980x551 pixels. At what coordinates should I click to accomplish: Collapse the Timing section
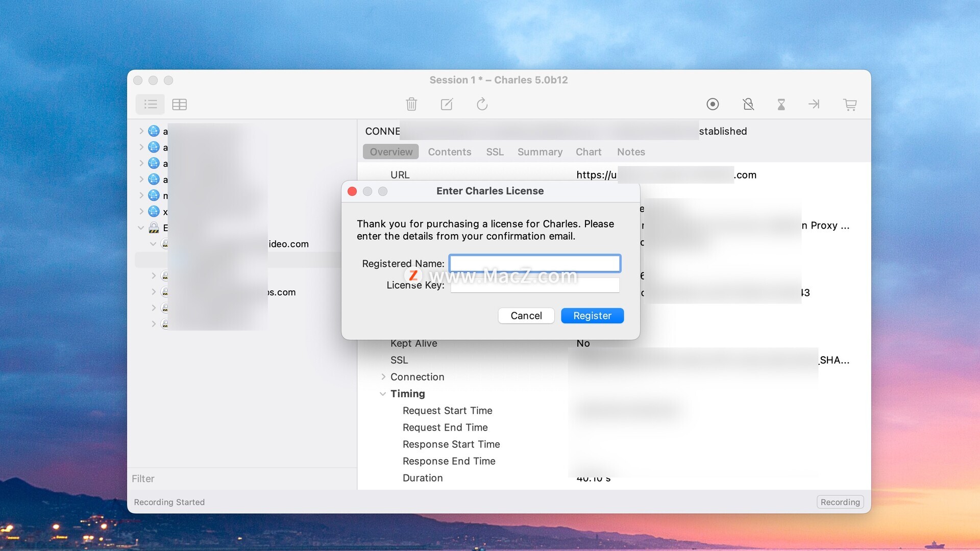pyautogui.click(x=383, y=394)
